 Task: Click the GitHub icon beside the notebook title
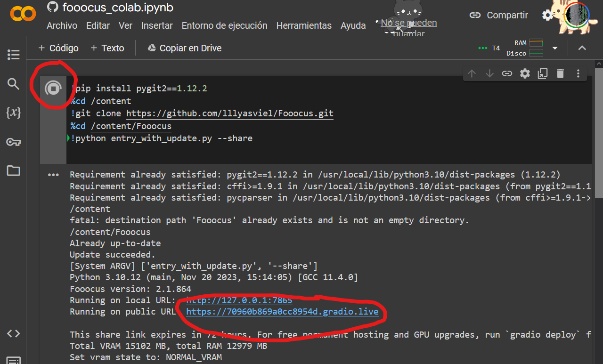pos(53,7)
